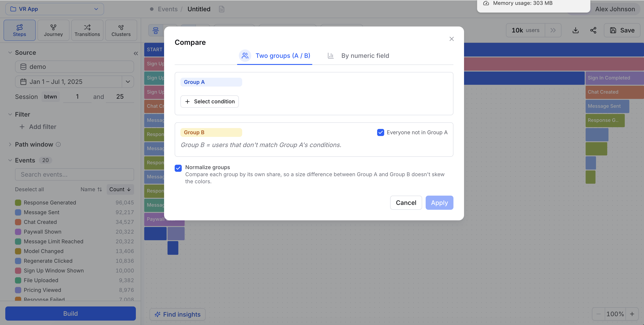Open the document notes icon beside Untitled

point(221,9)
